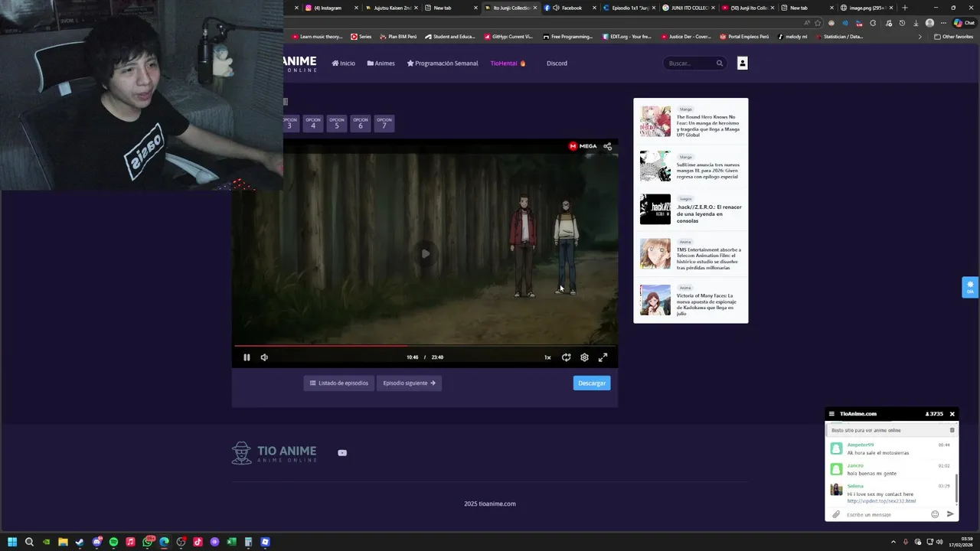The height and width of the screenshot is (551, 980).
Task: Add page to favorites star icon
Action: (x=817, y=23)
